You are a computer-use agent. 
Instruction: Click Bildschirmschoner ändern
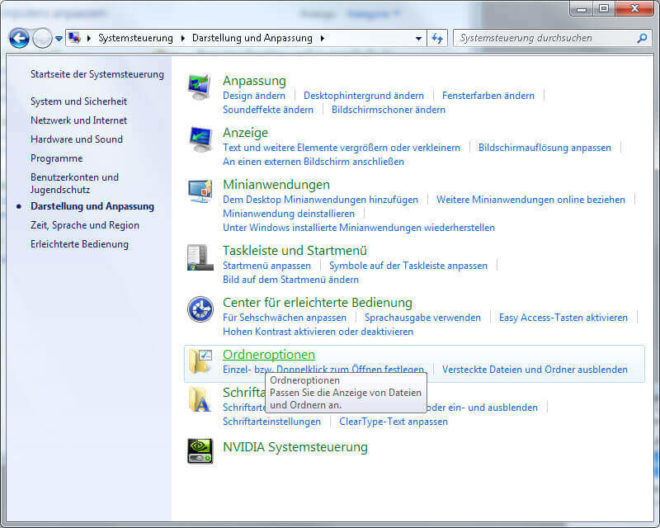(x=389, y=110)
